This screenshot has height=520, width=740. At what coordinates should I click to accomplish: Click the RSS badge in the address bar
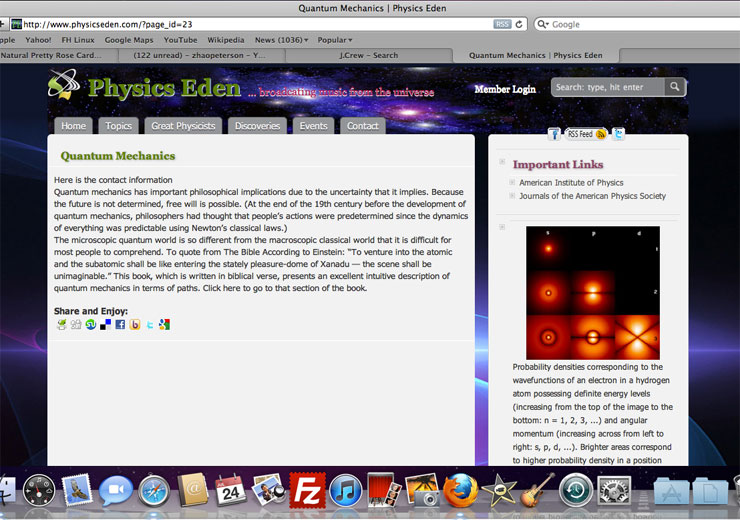pyautogui.click(x=502, y=24)
